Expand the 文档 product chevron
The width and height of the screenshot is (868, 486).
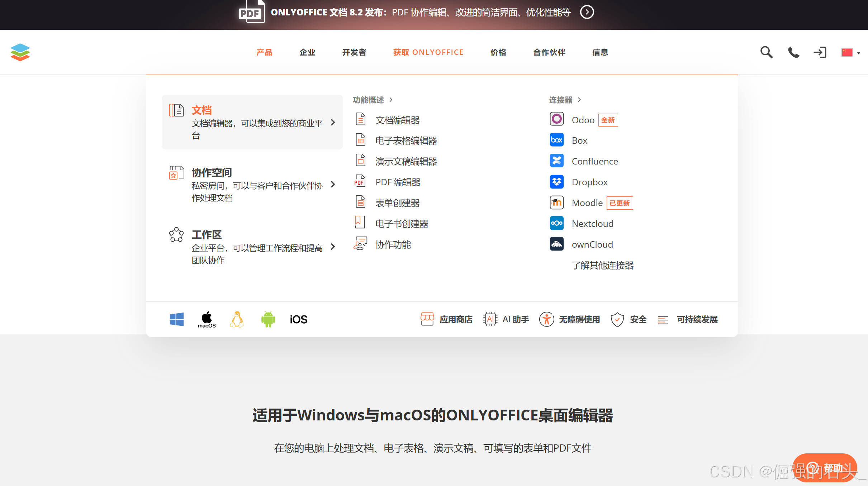(333, 122)
